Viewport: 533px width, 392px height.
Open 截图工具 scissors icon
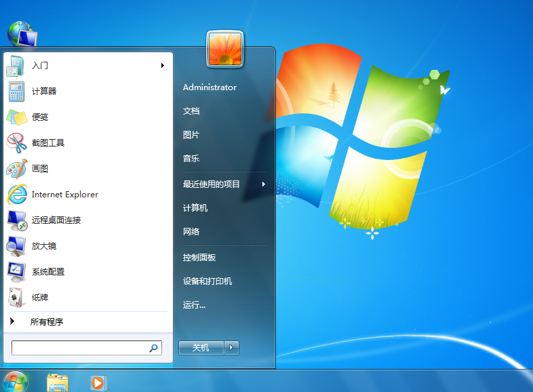(x=17, y=142)
